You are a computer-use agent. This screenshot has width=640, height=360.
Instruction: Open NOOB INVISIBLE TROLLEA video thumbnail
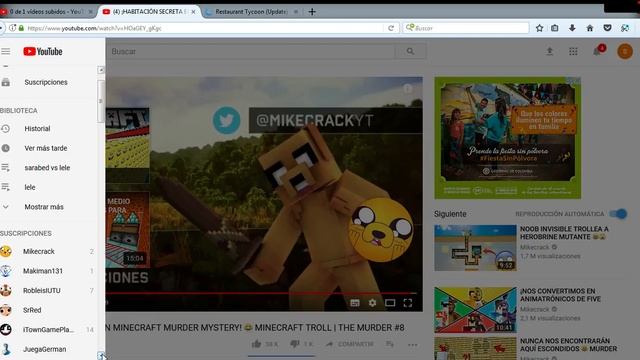(476, 248)
